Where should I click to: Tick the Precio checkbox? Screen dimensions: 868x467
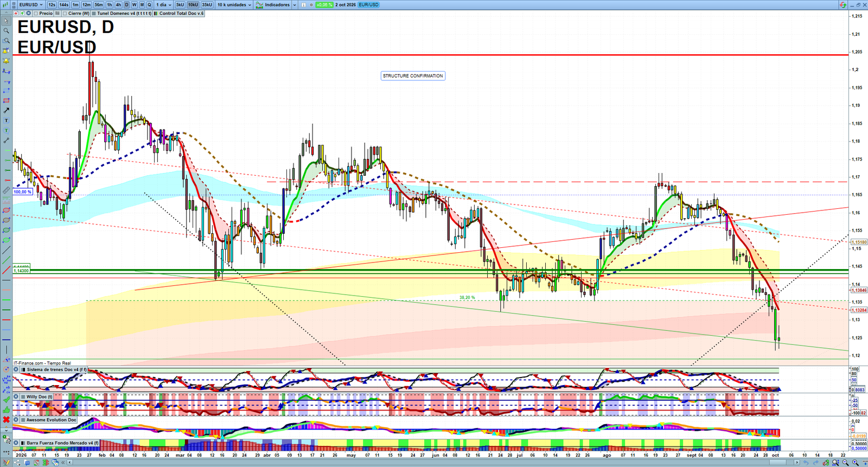point(36,14)
